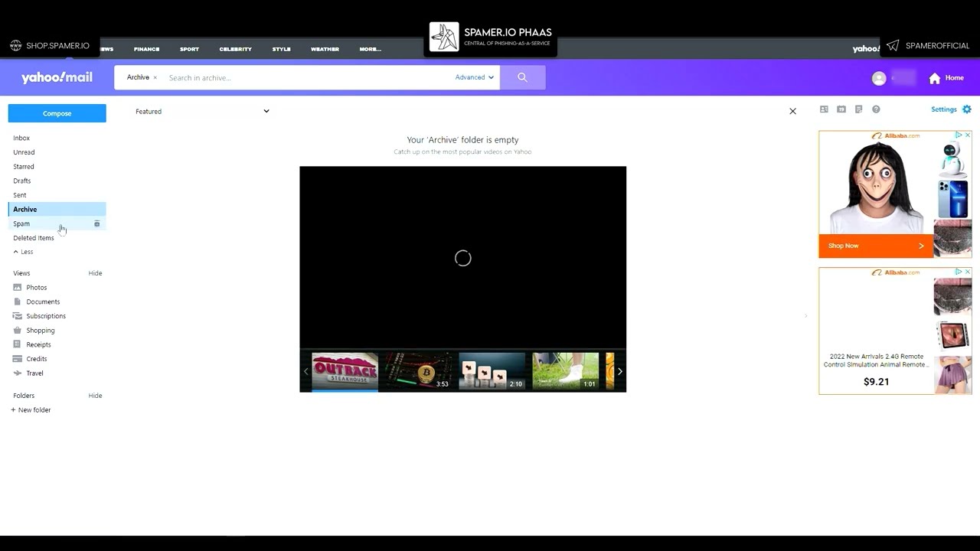Show next video thumbnails in carousel

619,372
